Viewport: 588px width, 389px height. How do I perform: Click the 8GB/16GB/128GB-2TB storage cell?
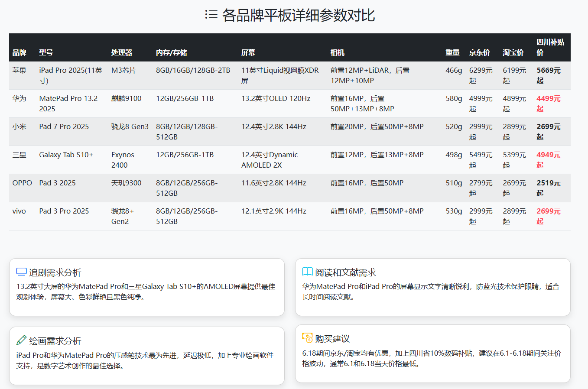point(193,70)
